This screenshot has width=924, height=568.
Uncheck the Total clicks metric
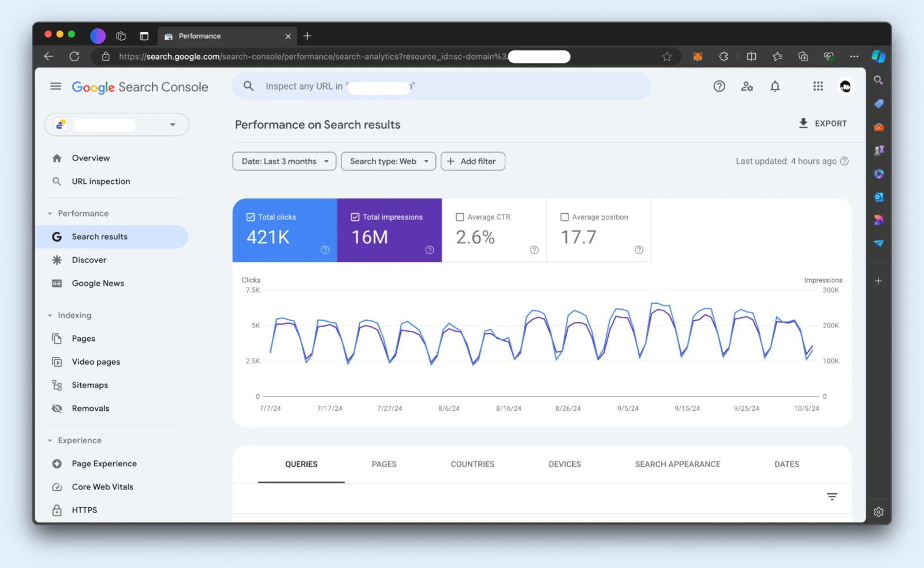tap(251, 217)
